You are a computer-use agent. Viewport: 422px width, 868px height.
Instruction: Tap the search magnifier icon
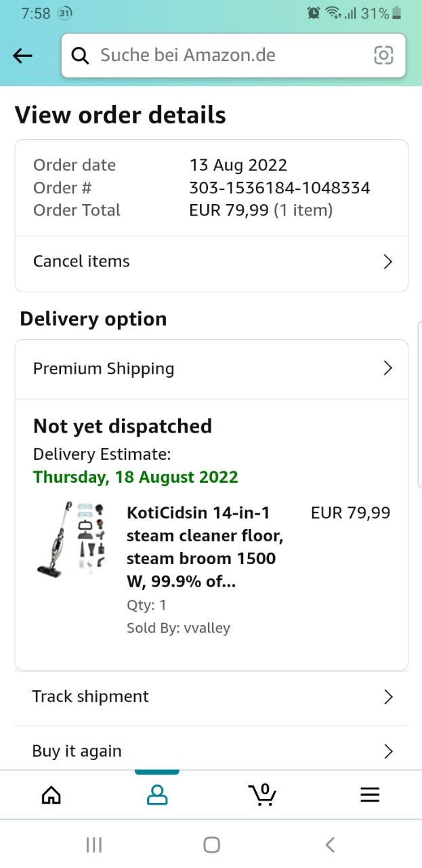tap(80, 56)
